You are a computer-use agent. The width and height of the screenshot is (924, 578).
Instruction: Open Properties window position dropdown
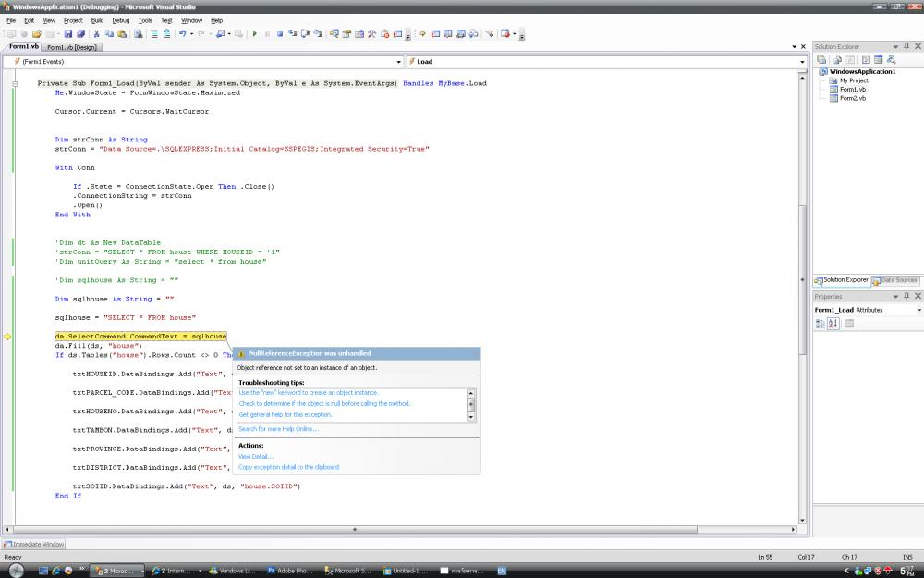895,296
